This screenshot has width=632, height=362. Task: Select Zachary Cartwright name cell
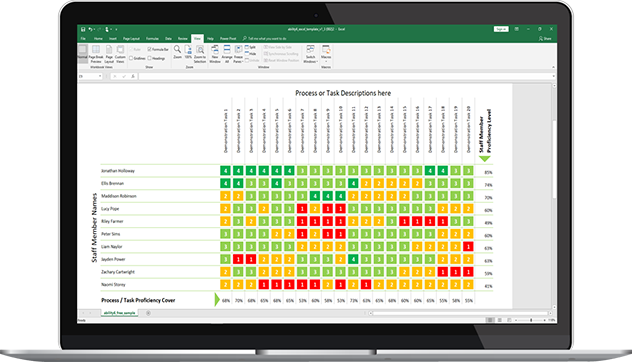click(x=118, y=272)
